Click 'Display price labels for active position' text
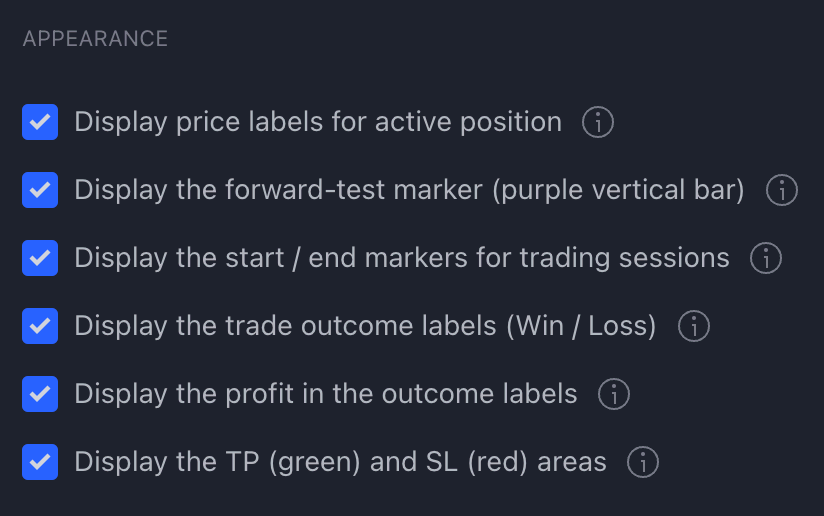 (318, 122)
